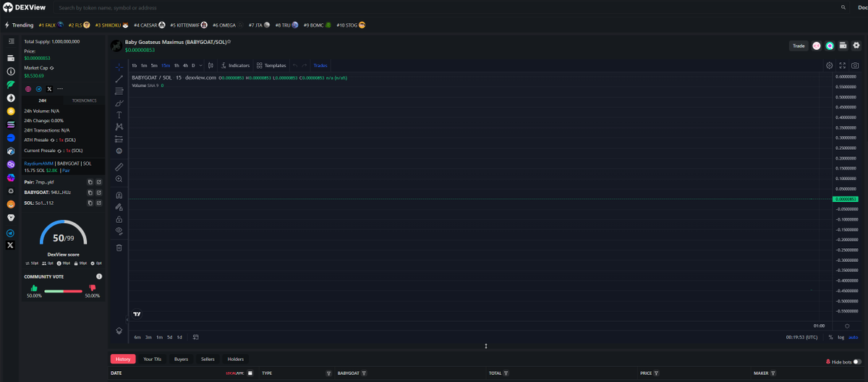
Task: Switch on the Hide bots toggle
Action: tap(857, 362)
